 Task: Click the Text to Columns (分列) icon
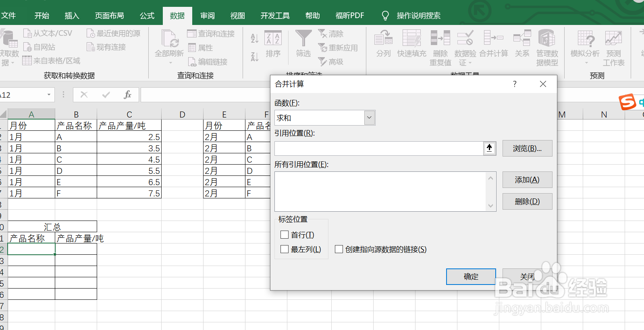pyautogui.click(x=383, y=39)
